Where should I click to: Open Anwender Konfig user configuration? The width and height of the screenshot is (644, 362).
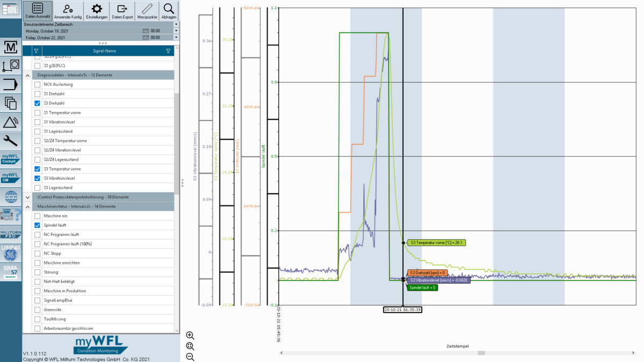(x=68, y=11)
